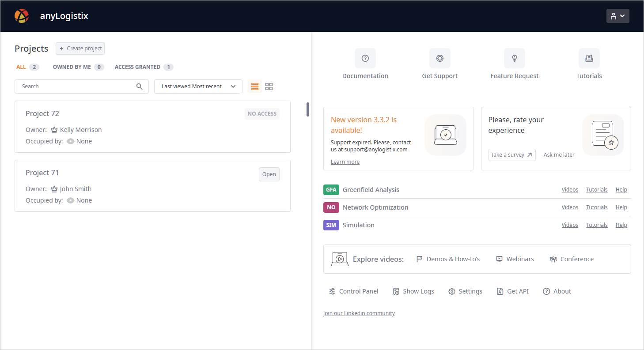644x350 pixels.
Task: Click owner name John Smith
Action: (x=76, y=189)
